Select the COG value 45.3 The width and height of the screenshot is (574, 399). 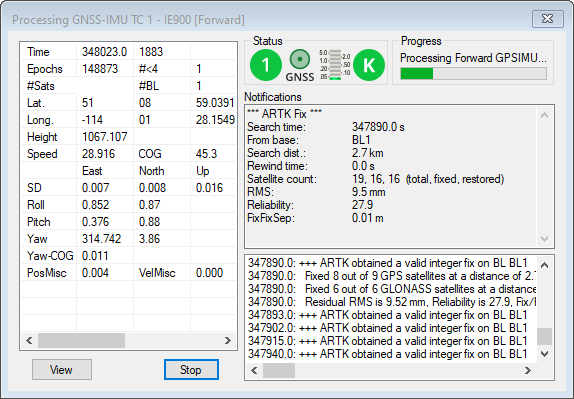206,154
